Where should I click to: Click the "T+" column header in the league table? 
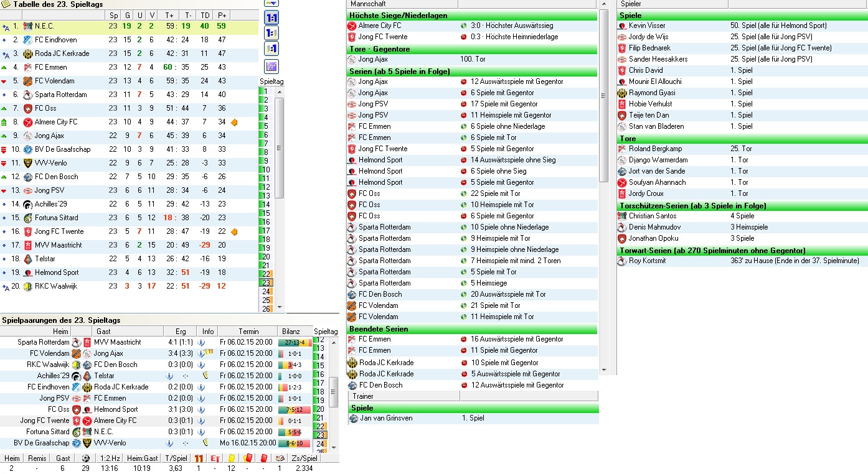pyautogui.click(x=169, y=15)
